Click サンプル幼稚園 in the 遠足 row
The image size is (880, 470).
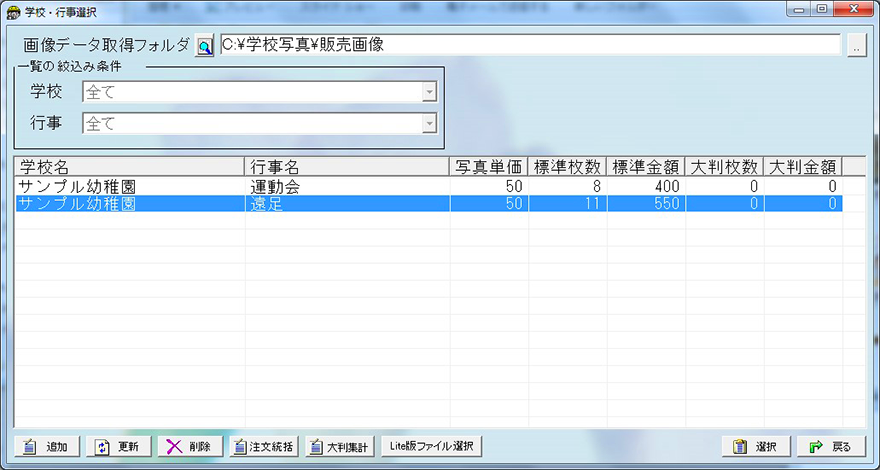pos(77,203)
